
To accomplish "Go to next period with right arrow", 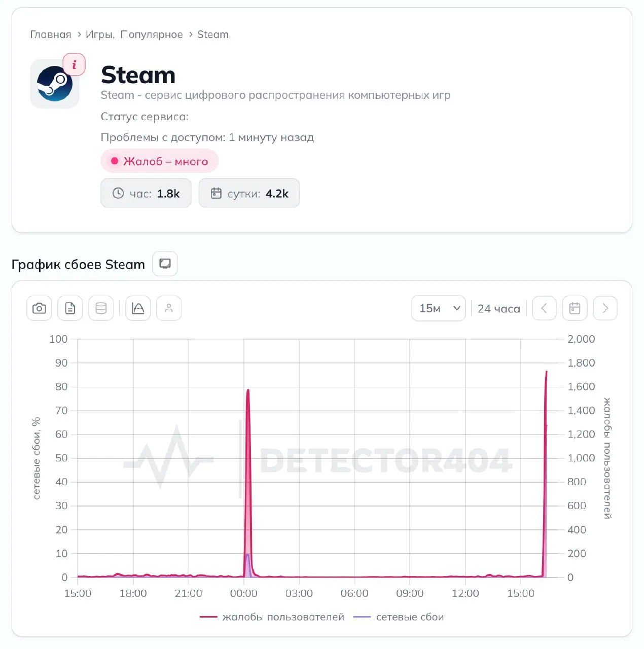I will point(605,308).
